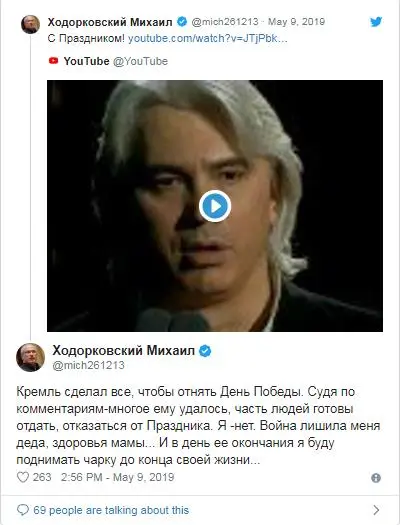Screen dimensions: 401x525
Task: Open the larger lower profile avatar
Action: (x=30, y=357)
